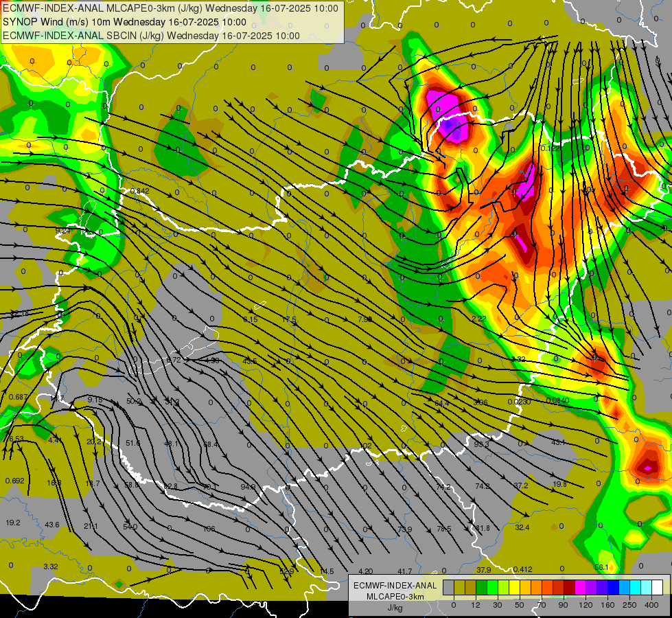Click the SBCIN title line in header box
The width and height of the screenshot is (672, 618).
(151, 36)
